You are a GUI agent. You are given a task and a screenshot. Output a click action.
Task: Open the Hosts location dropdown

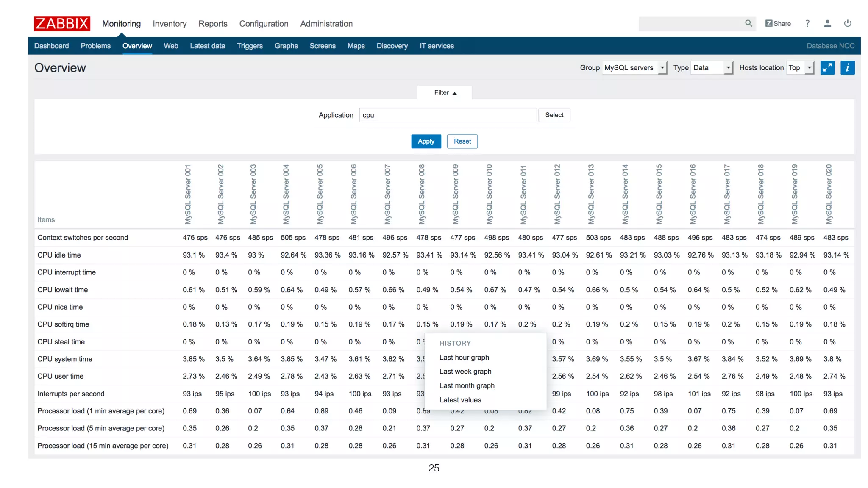(x=800, y=68)
